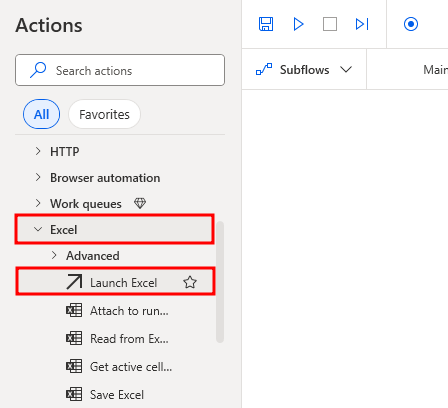
Task: Select the All filter pill
Action: point(42,114)
